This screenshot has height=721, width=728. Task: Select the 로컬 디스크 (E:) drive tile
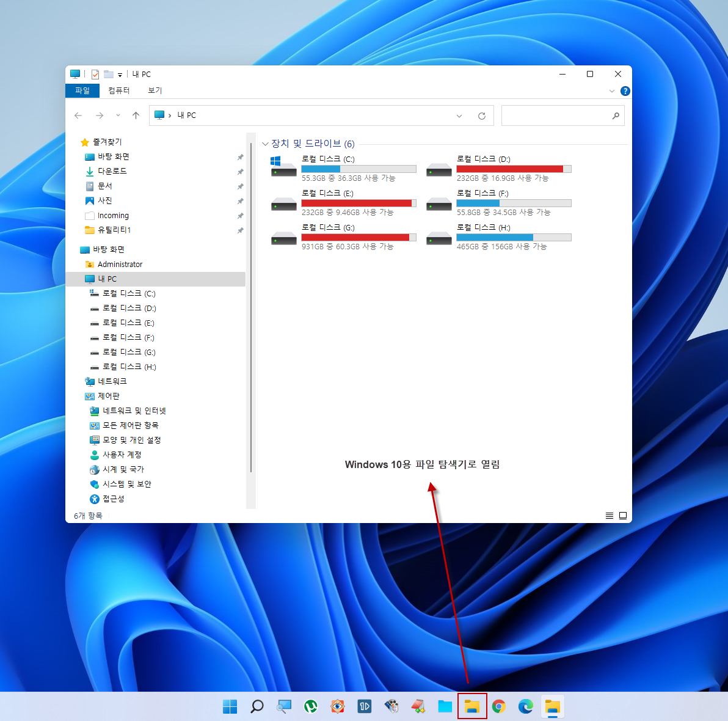pyautogui.click(x=344, y=202)
